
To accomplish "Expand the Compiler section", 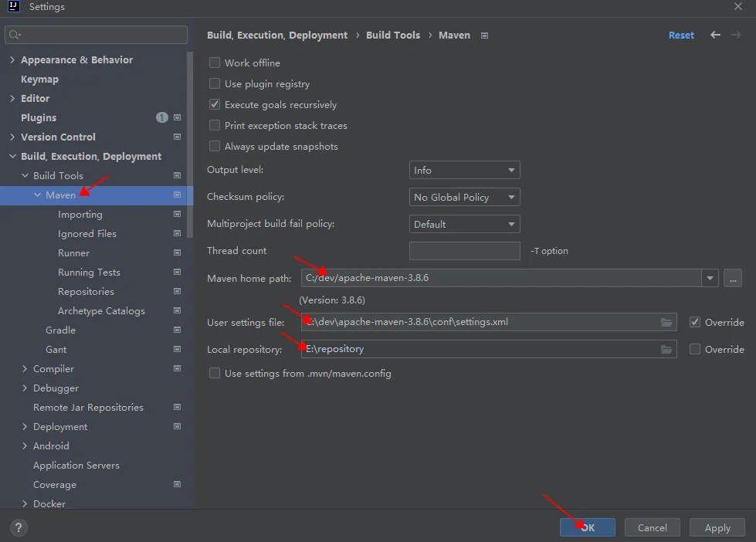I will 25,369.
